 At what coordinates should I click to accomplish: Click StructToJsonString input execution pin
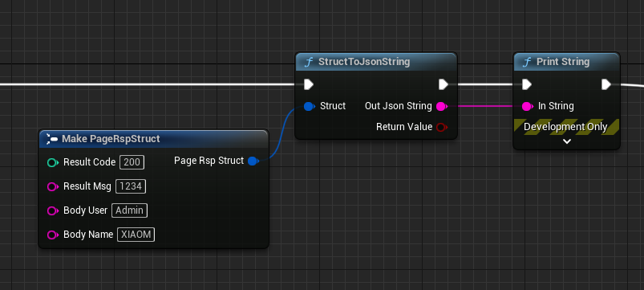tap(309, 84)
